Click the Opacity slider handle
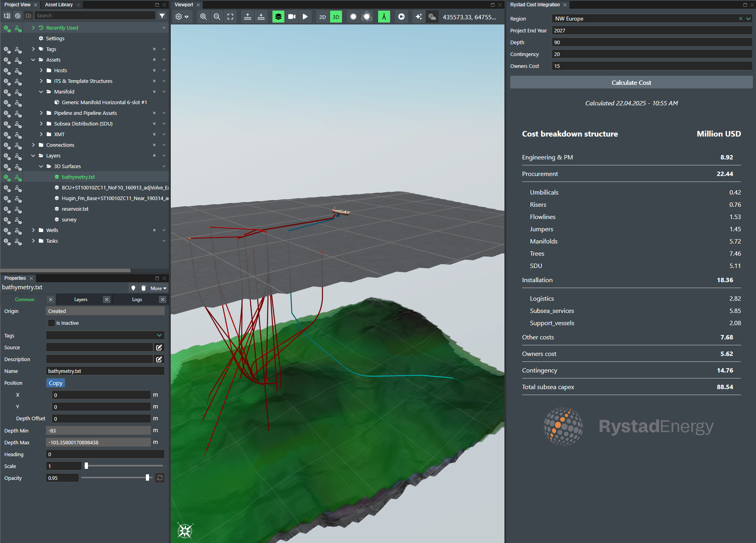The width and height of the screenshot is (756, 543). (x=147, y=478)
